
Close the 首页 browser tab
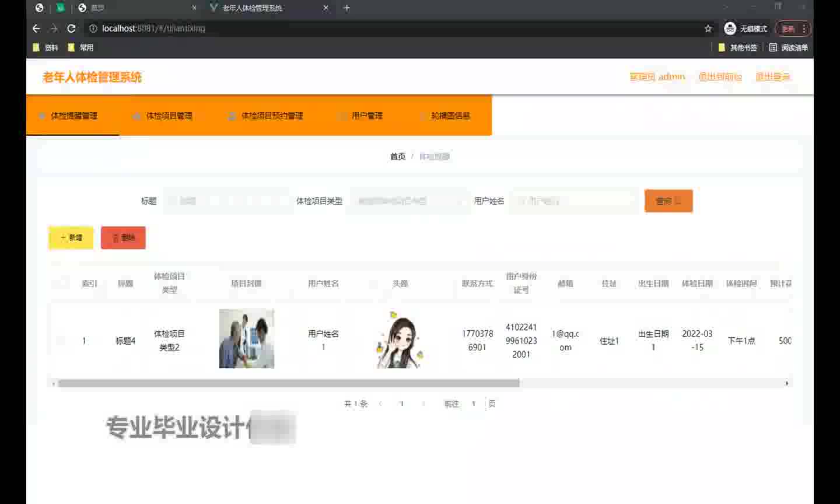[194, 8]
